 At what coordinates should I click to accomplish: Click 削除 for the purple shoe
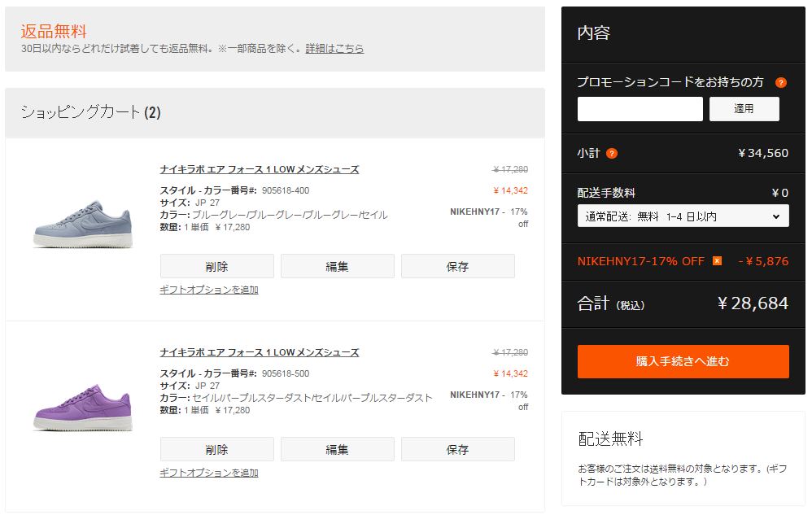click(217, 450)
